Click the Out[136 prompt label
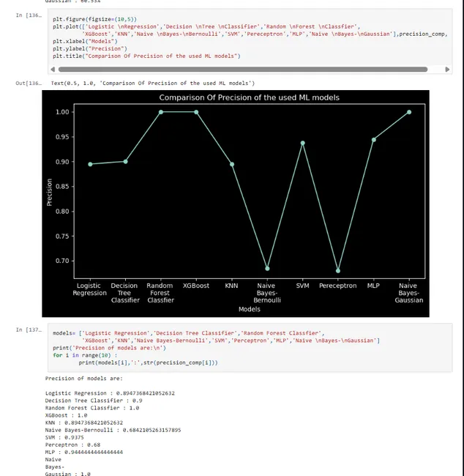 click(29, 83)
